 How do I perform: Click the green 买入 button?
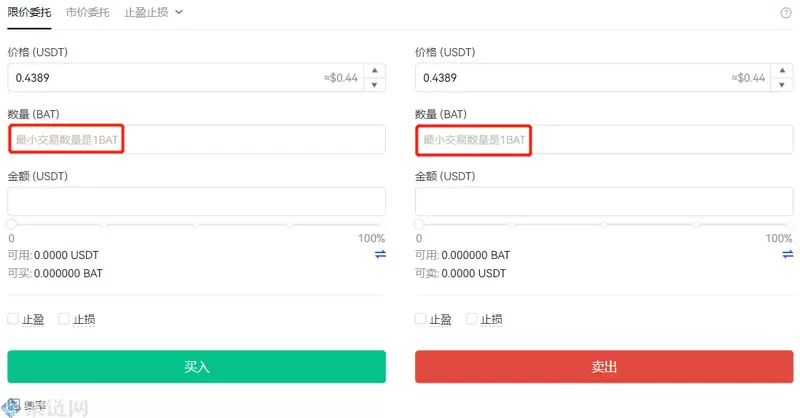[196, 366]
